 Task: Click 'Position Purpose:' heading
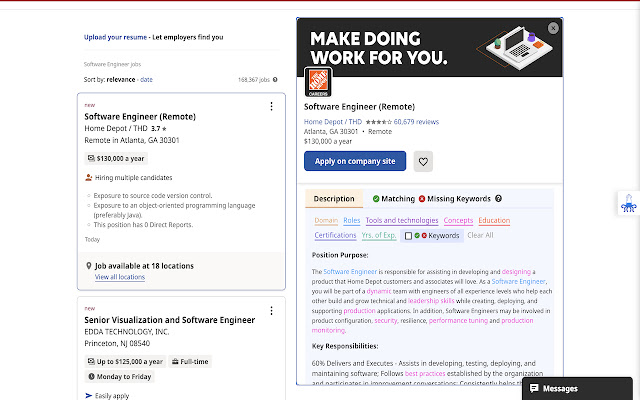coord(340,255)
